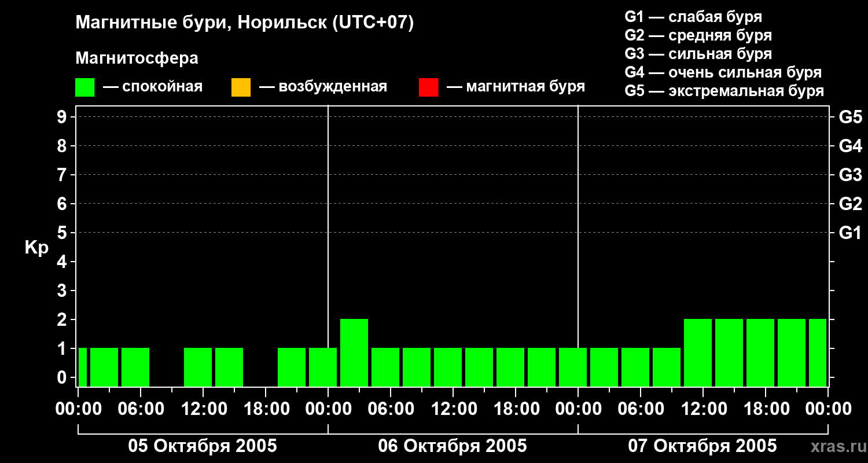Click the bar straddling the 06/07 Октября divider

tap(573, 367)
